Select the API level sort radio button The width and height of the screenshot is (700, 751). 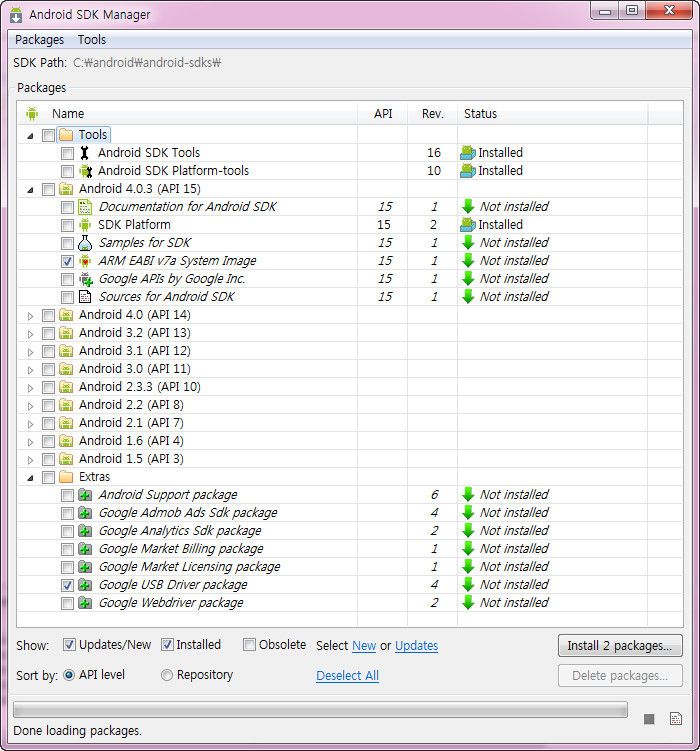click(69, 675)
